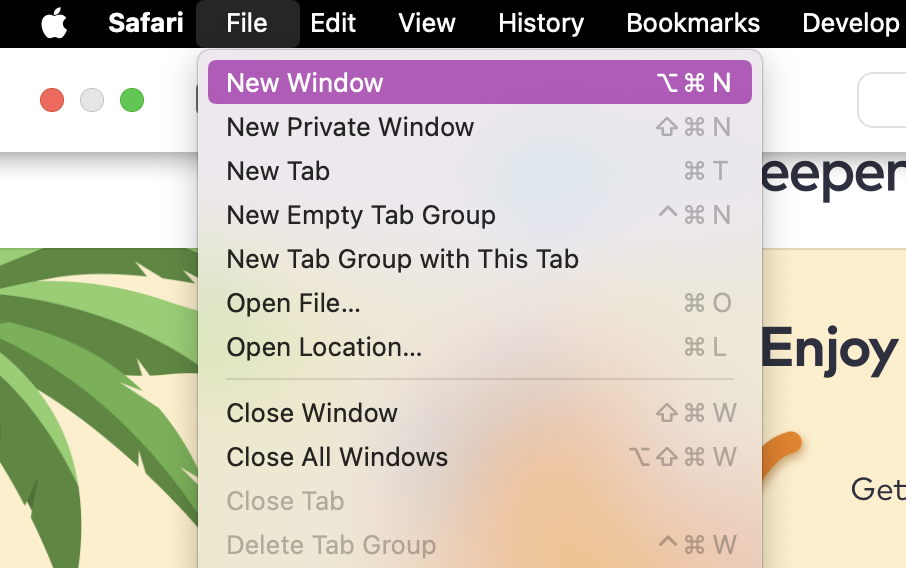Choose Close Window menu item
Image resolution: width=906 pixels, height=568 pixels.
tap(480, 413)
